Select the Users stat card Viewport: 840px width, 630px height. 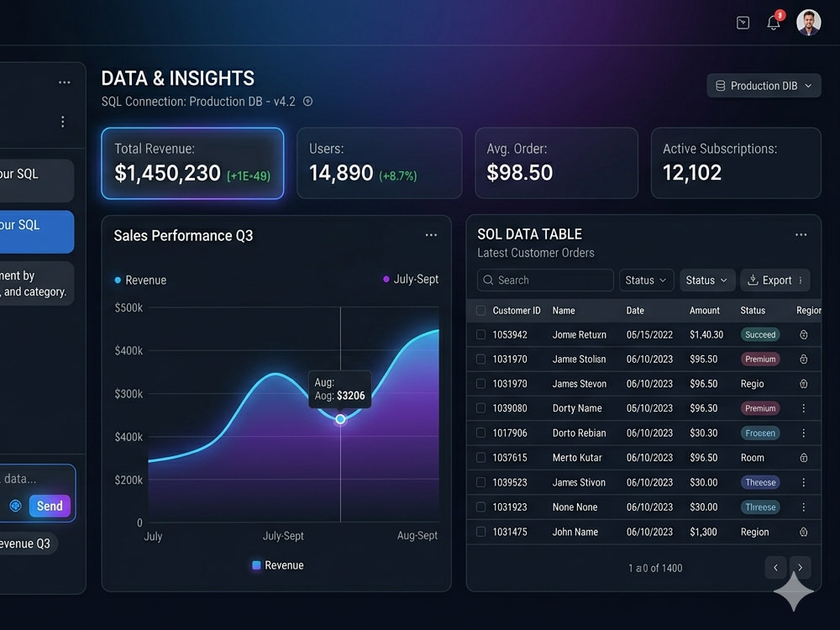pos(380,164)
